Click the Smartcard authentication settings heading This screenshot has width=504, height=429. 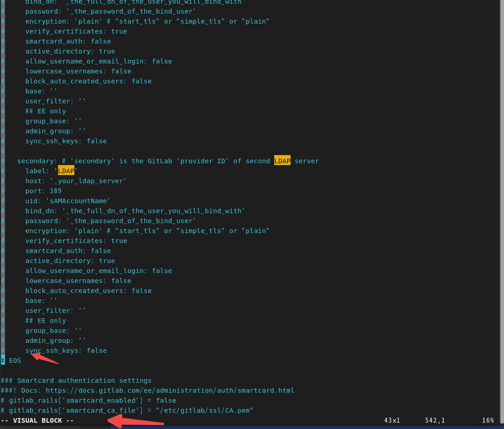tap(76, 380)
